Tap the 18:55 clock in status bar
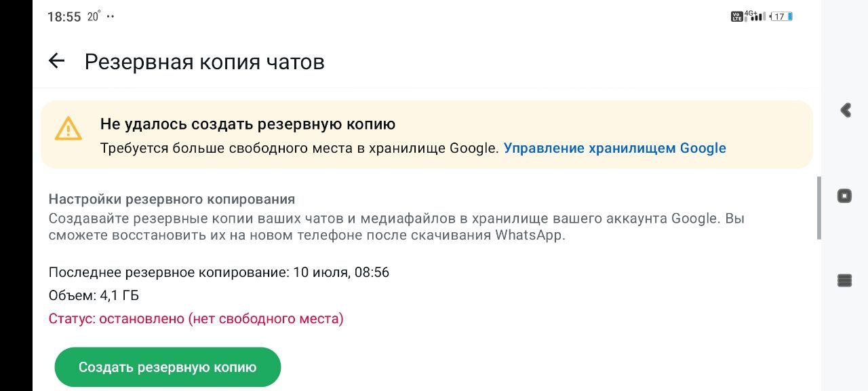The width and height of the screenshot is (868, 391). (64, 17)
